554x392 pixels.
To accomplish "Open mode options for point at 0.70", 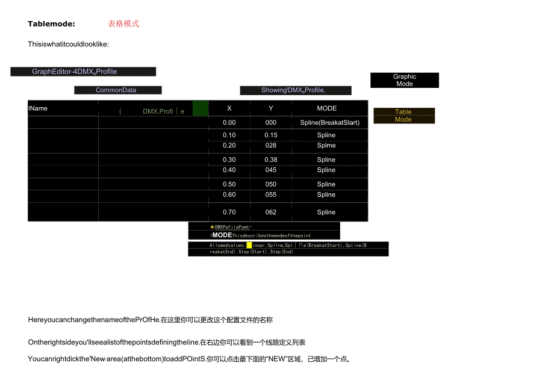I will [x=326, y=212].
